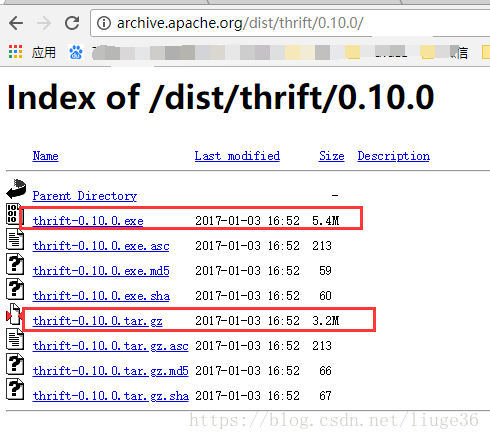Click the site info icon in address bar
Viewport: 490px width, 440px height.
coord(104,23)
